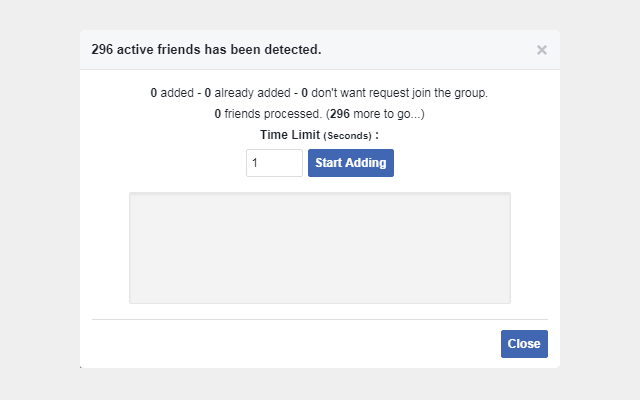Click the '0 already added' counter text
Viewport: 640px width, 400px height.
coord(247,93)
